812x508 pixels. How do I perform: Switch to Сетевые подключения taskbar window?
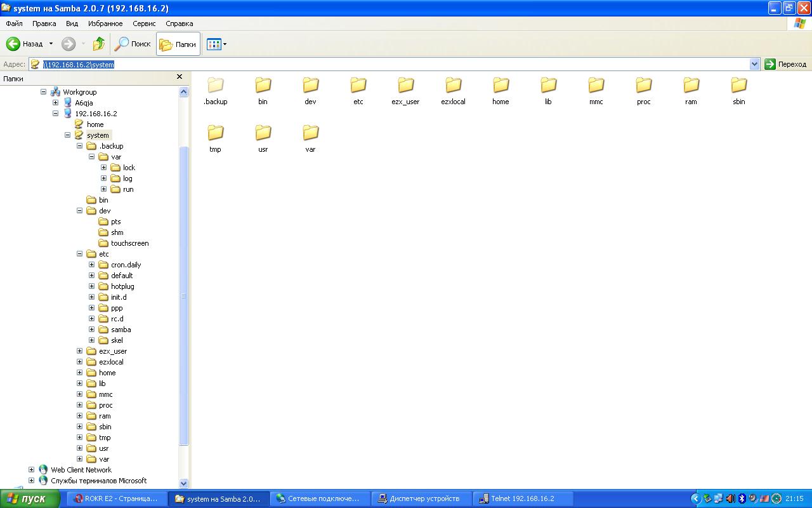[320, 498]
